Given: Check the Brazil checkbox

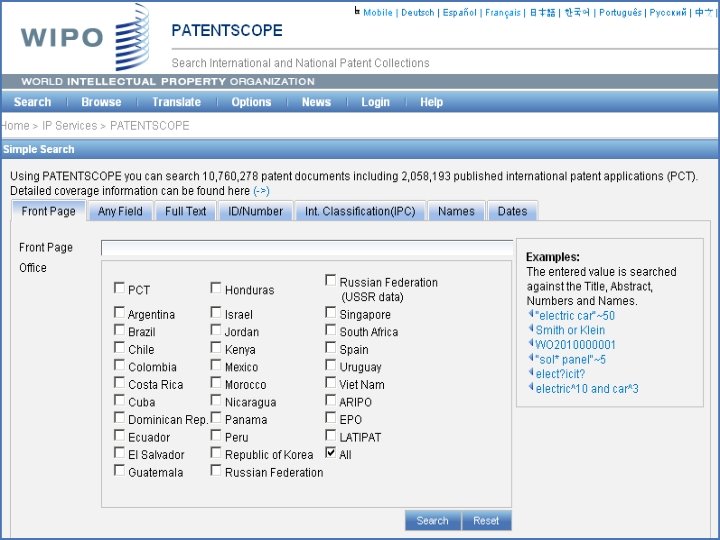Looking at the screenshot, I should (x=119, y=330).
